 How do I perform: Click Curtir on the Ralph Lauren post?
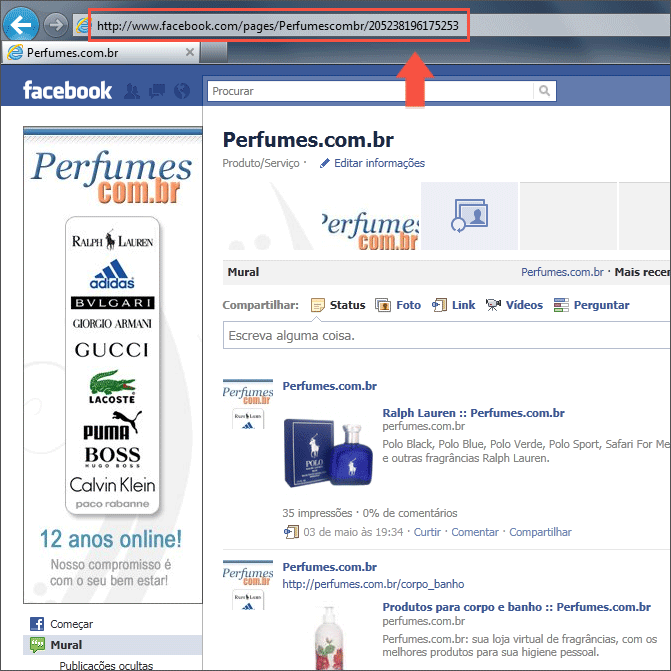(x=427, y=532)
